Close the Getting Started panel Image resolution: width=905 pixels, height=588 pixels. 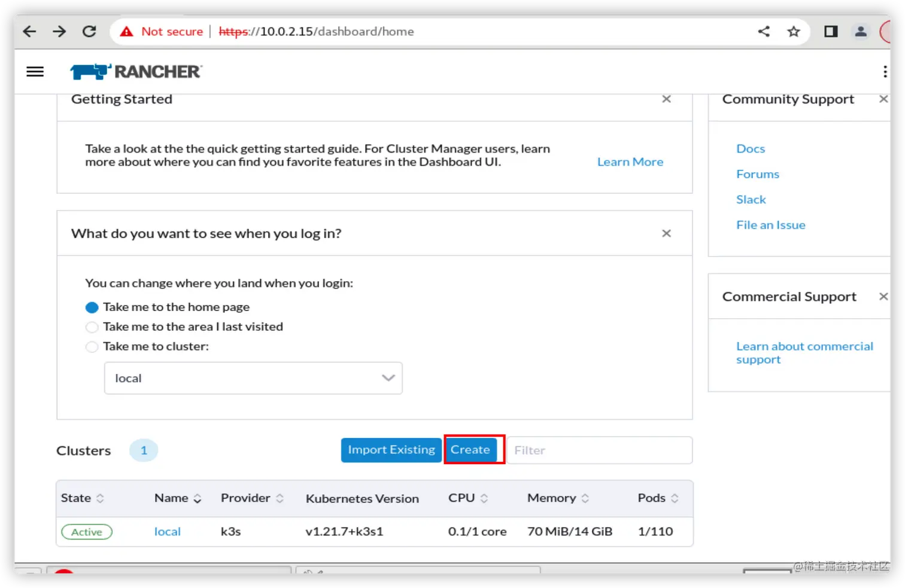[666, 99]
